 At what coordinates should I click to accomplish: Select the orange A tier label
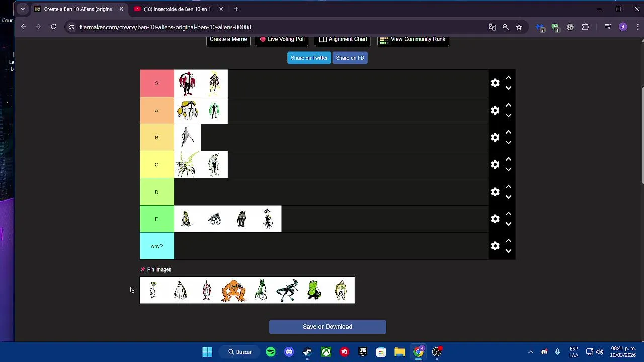click(156, 111)
